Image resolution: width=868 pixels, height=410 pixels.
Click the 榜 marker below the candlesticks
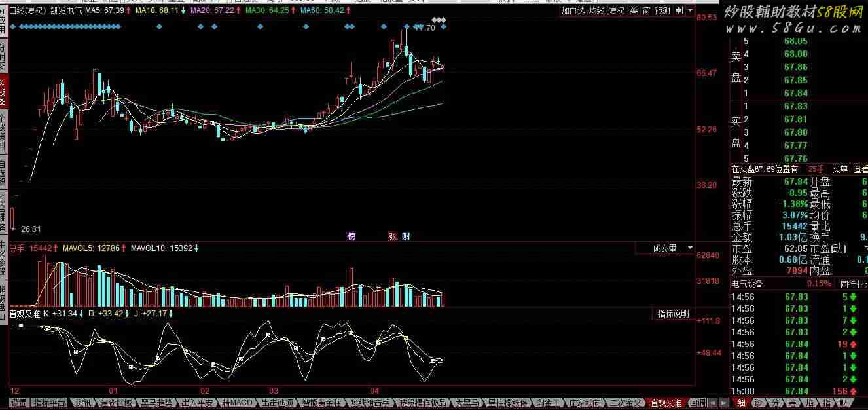point(352,236)
